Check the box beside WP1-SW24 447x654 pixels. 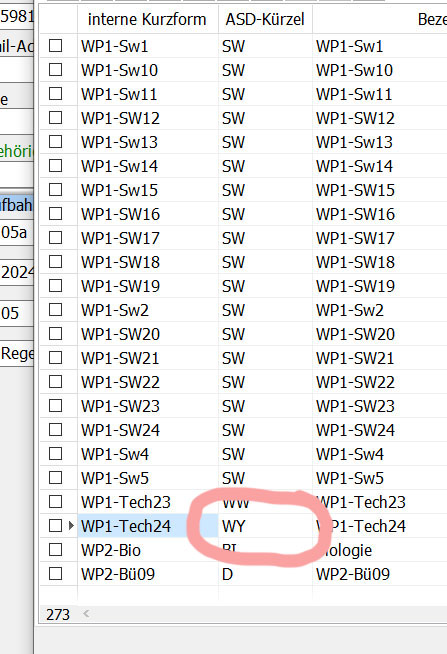[x=55, y=430]
